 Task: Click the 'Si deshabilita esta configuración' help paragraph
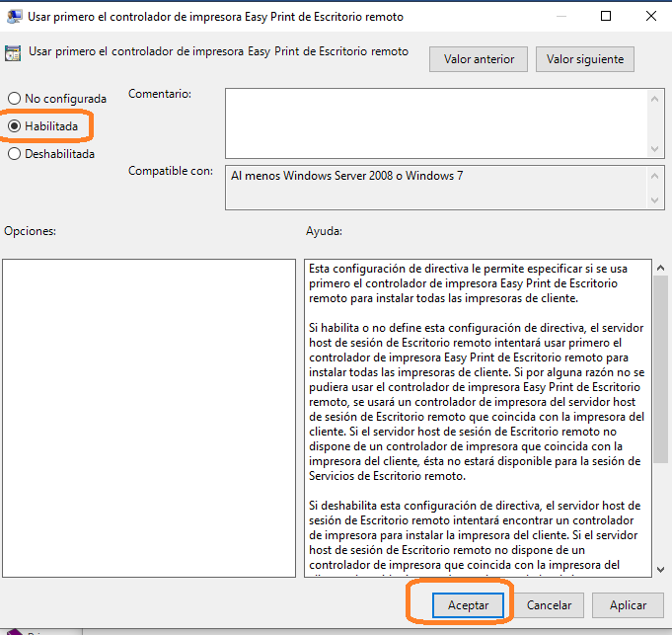(x=475, y=538)
